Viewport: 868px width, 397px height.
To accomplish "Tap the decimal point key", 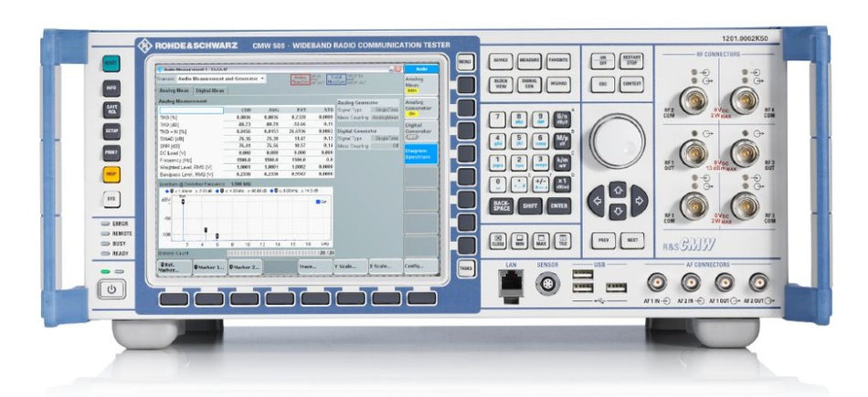I will [x=519, y=184].
